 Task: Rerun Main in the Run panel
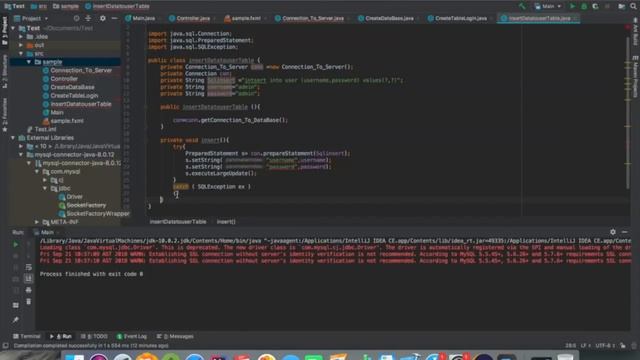(x=16, y=244)
